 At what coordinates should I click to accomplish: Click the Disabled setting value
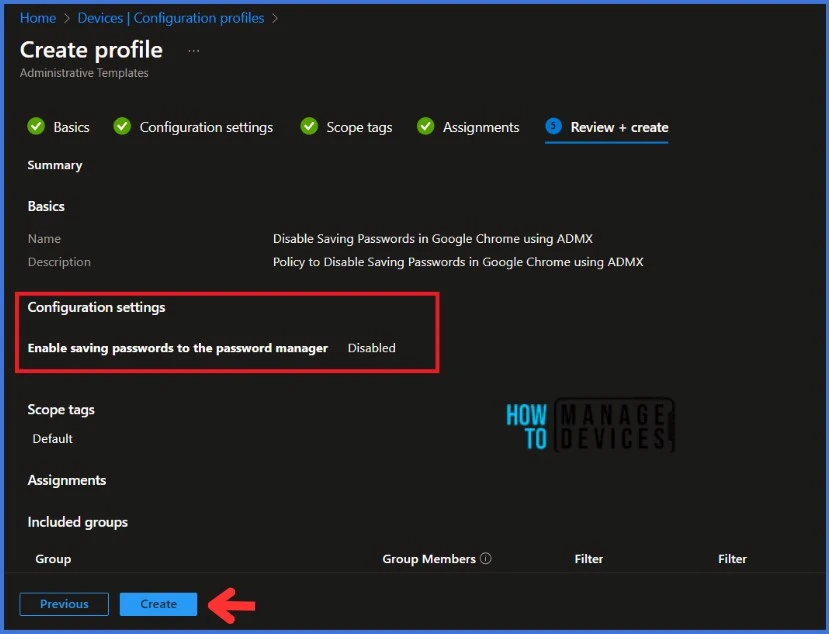372,348
